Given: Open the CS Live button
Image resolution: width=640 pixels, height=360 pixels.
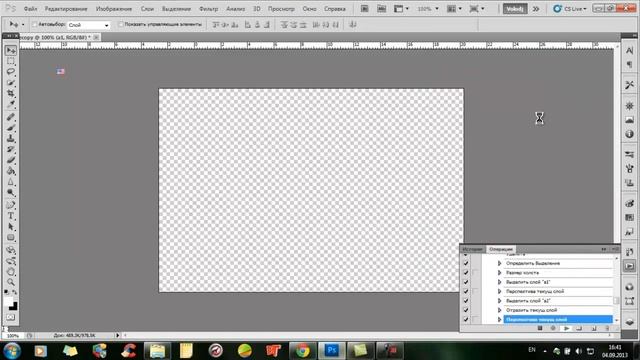Looking at the screenshot, I should (570, 9).
